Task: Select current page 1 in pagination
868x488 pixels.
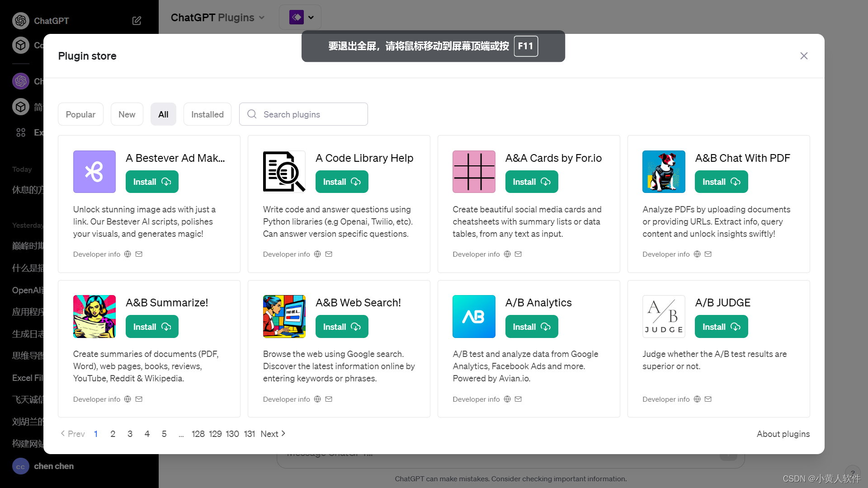Action: point(96,434)
